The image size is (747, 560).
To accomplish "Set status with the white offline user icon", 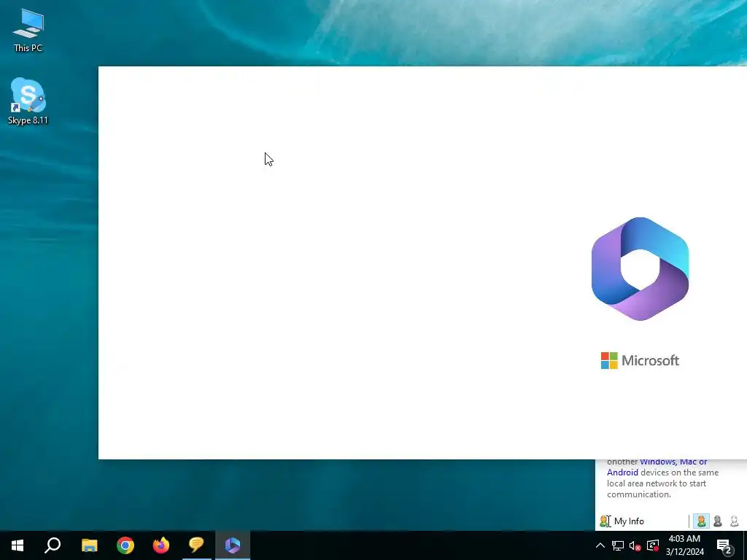I will [x=734, y=521].
